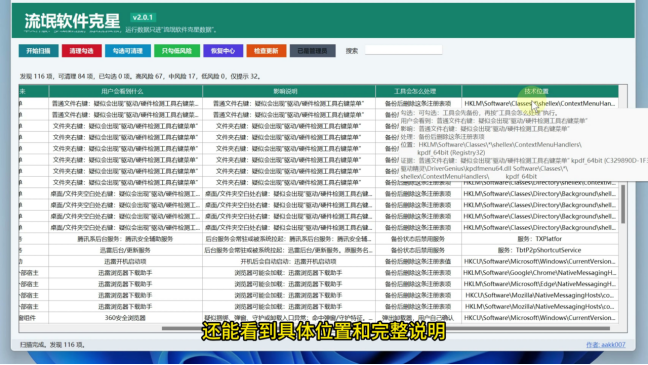This screenshot has width=648, height=365.
Task: Click the 服务: TXPlatfor location cell
Action: pos(540,239)
